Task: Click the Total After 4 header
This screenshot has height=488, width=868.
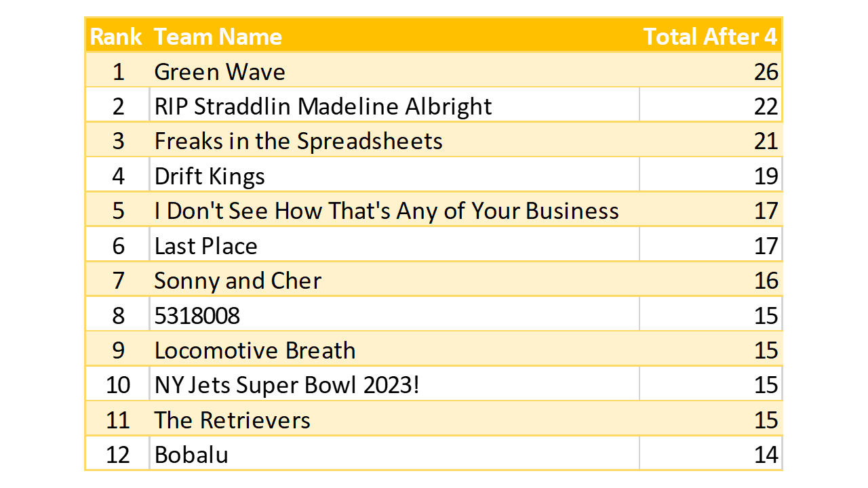Action: (x=709, y=37)
